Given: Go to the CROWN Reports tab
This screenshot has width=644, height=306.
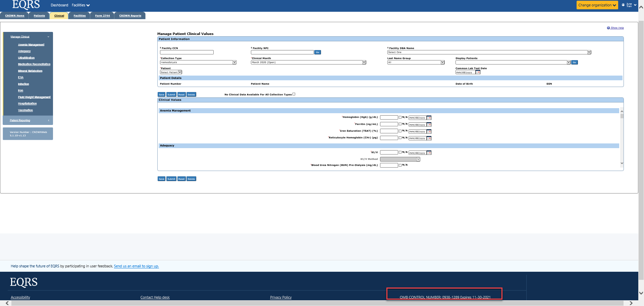Looking at the screenshot, I should point(130,16).
